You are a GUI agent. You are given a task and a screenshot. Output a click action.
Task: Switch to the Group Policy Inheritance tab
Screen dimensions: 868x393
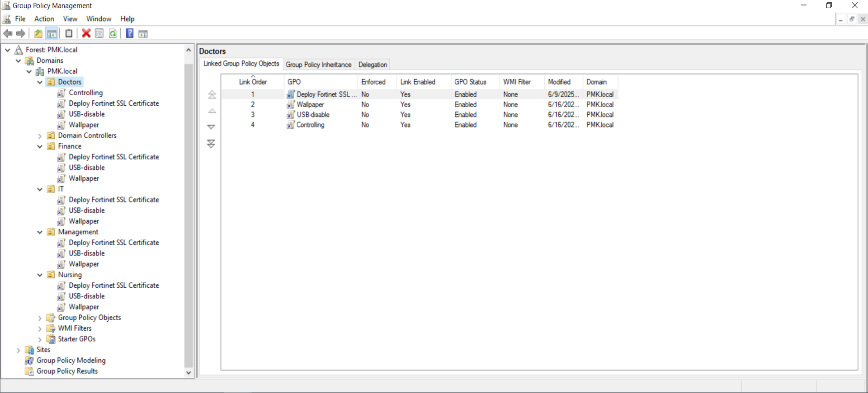pos(318,65)
